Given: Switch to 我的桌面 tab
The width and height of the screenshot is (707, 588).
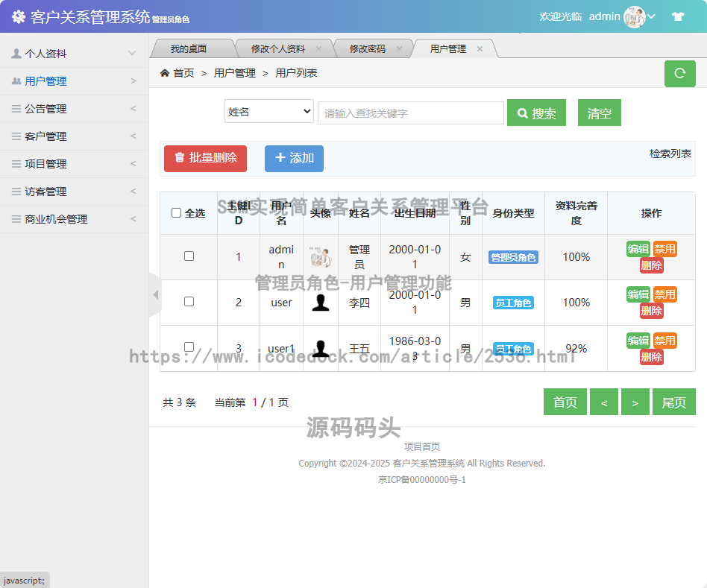Looking at the screenshot, I should [x=189, y=48].
